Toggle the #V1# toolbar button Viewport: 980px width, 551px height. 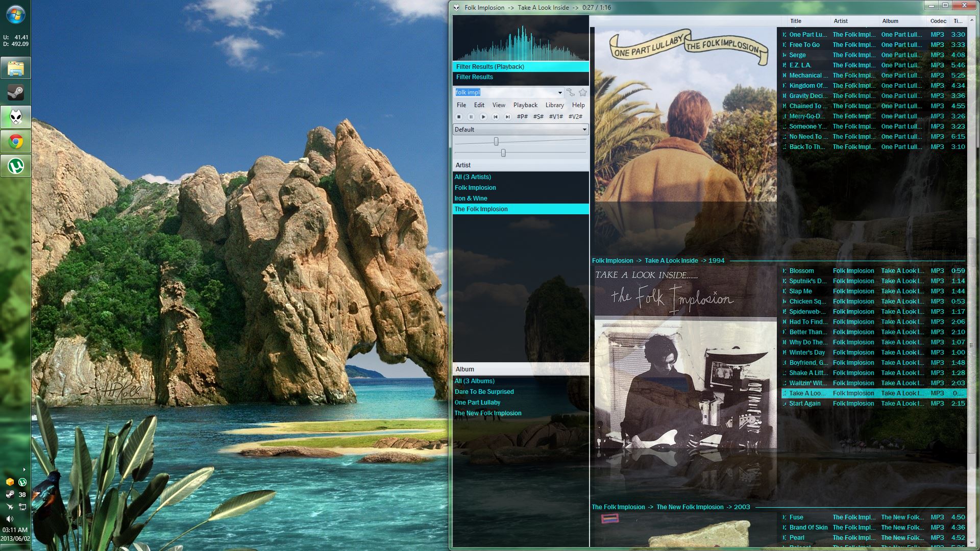[x=556, y=117]
